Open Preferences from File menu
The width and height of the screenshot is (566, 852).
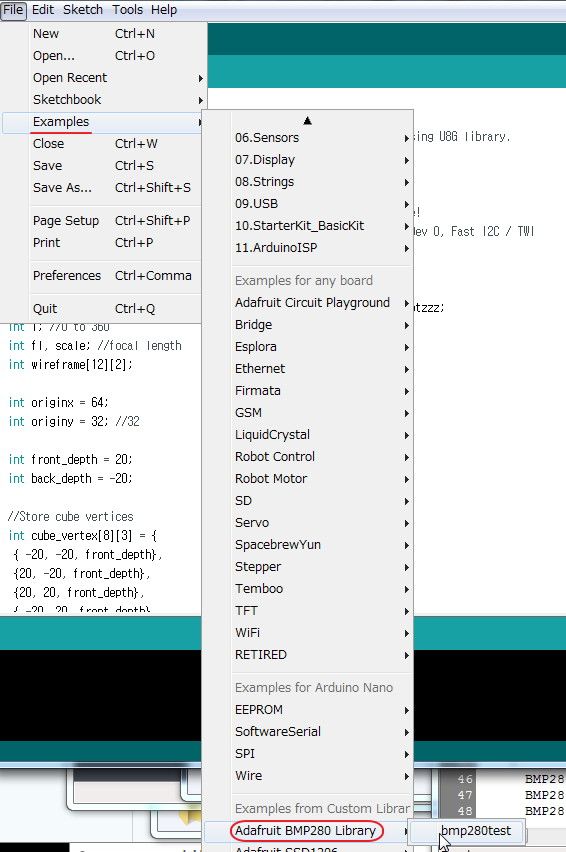(x=102, y=275)
